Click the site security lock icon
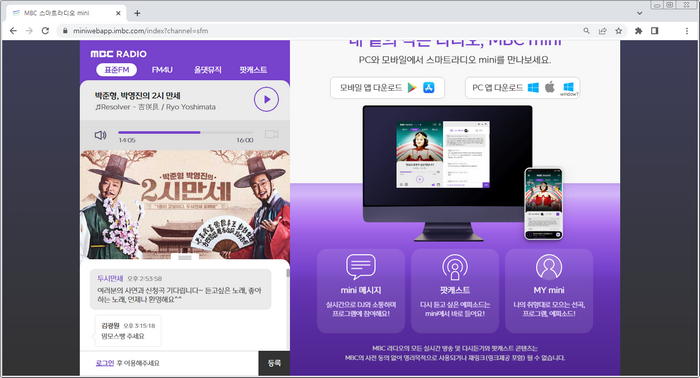Image resolution: width=700 pixels, height=378 pixels. 65,31
